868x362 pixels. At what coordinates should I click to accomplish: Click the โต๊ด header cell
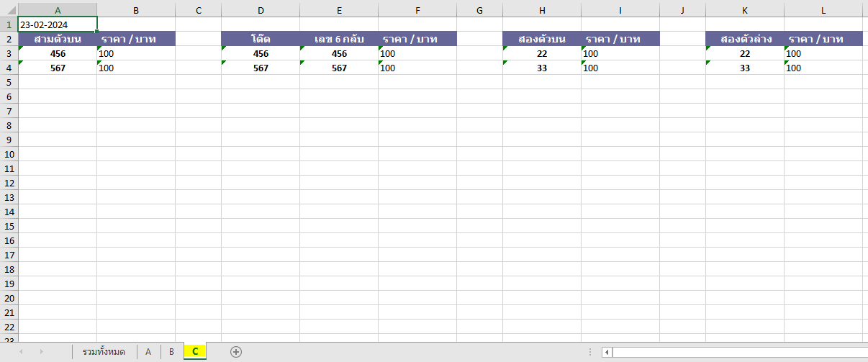pos(261,39)
